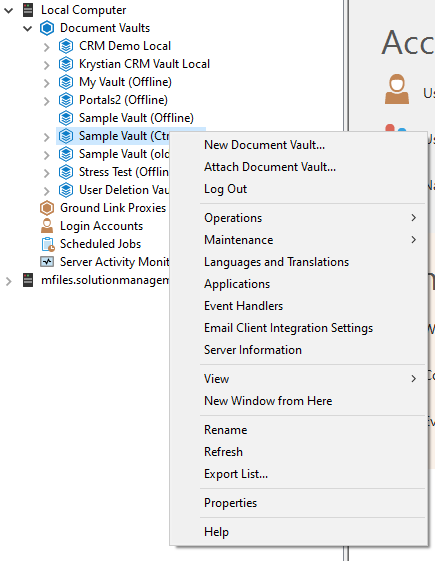Expand the User Deletion Vault node
The width and height of the screenshot is (435, 561).
click(47, 191)
